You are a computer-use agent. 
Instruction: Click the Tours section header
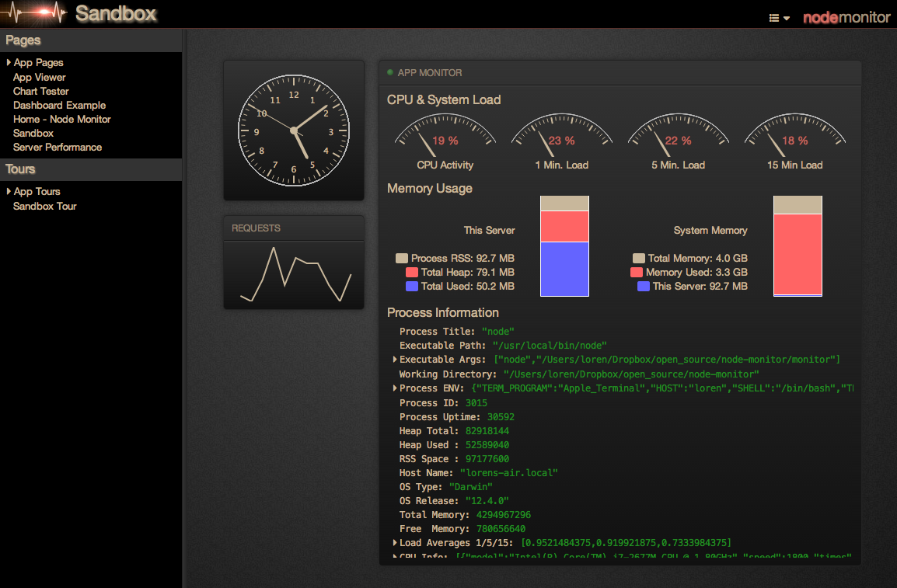coord(20,169)
